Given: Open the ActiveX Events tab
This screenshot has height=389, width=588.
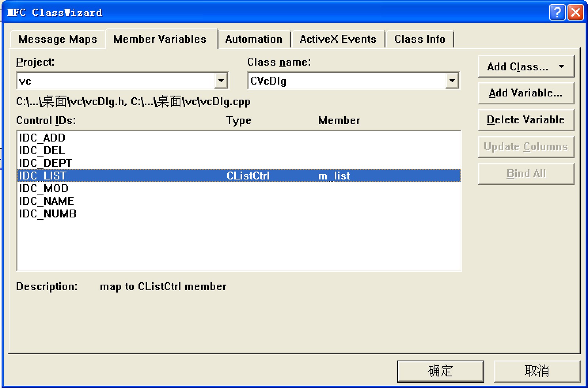Looking at the screenshot, I should (x=338, y=39).
